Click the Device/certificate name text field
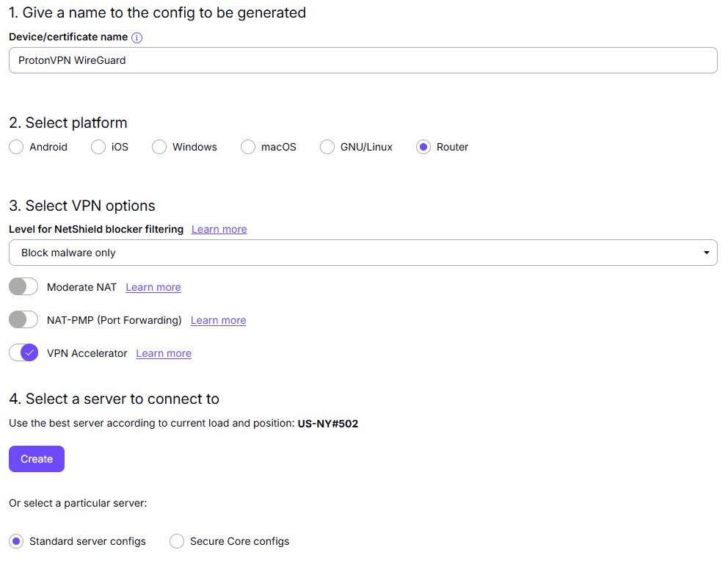 pos(363,60)
